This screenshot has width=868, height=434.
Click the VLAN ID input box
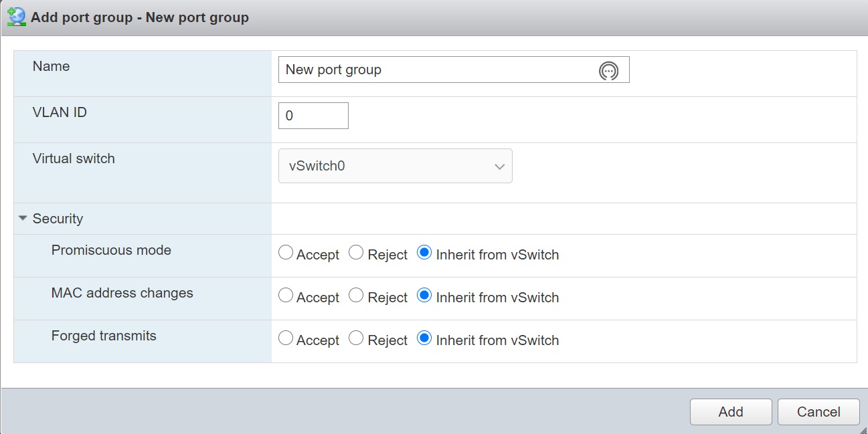point(313,116)
